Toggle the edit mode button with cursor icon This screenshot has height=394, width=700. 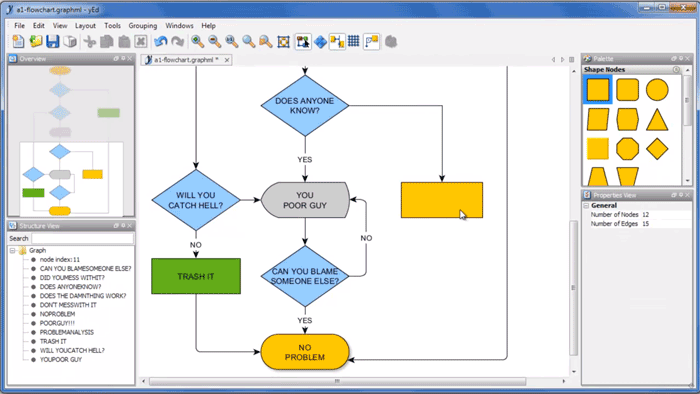(x=303, y=41)
